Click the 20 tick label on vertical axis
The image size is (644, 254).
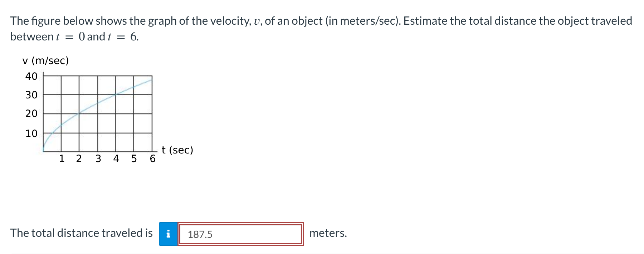point(31,113)
